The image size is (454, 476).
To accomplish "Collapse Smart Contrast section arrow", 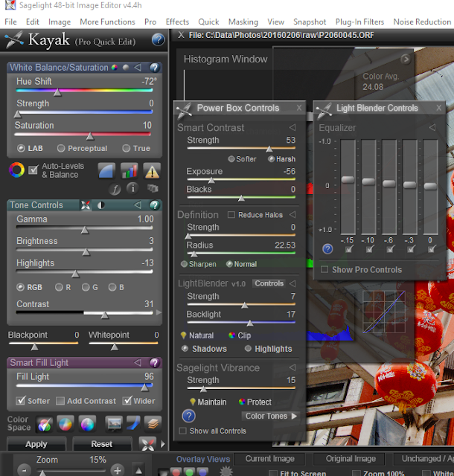I will coord(292,127).
